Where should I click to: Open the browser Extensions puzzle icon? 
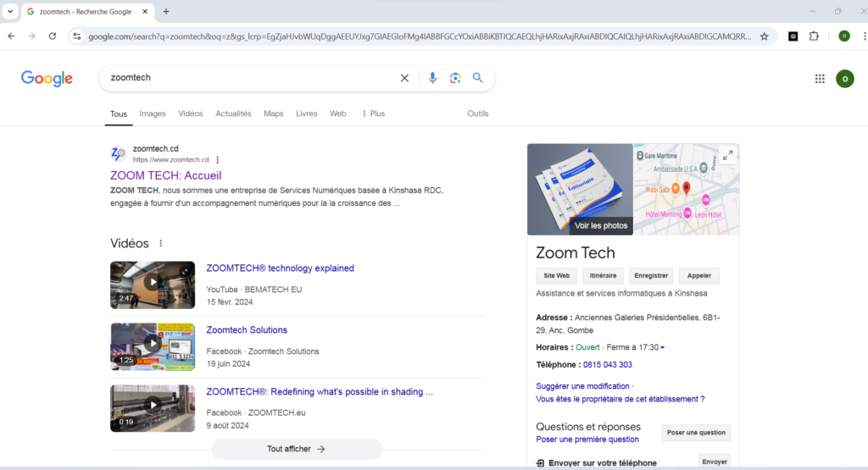(x=814, y=36)
